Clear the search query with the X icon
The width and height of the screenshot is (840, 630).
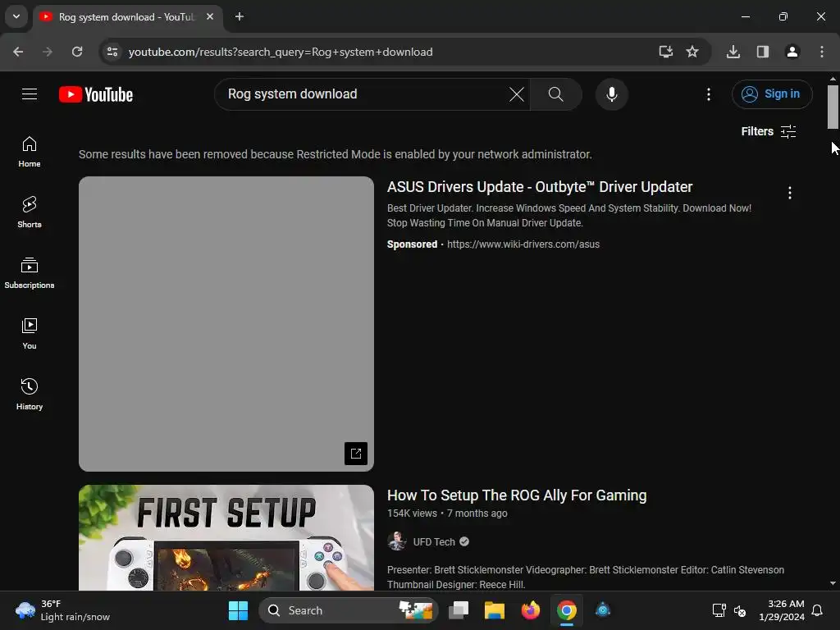pyautogui.click(x=517, y=94)
